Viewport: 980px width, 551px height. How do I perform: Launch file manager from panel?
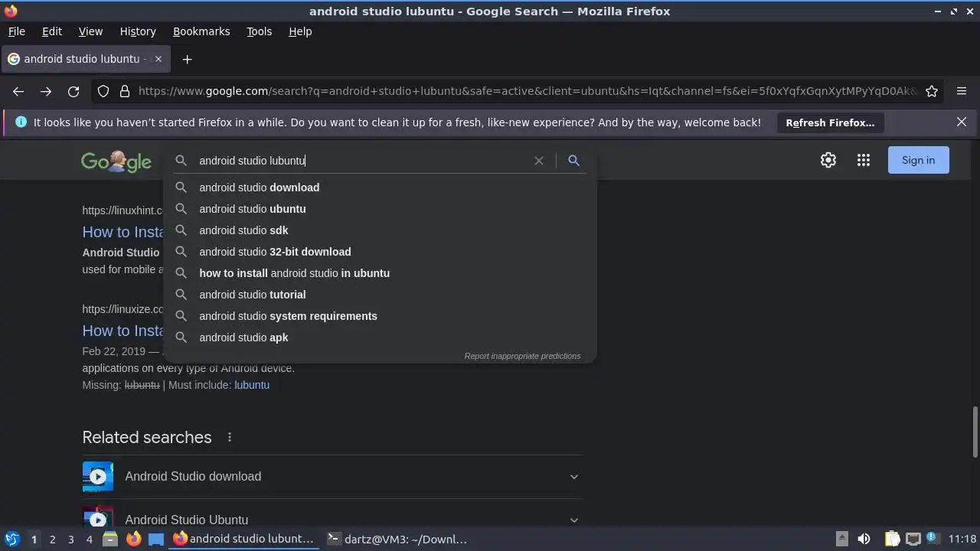[110, 540]
